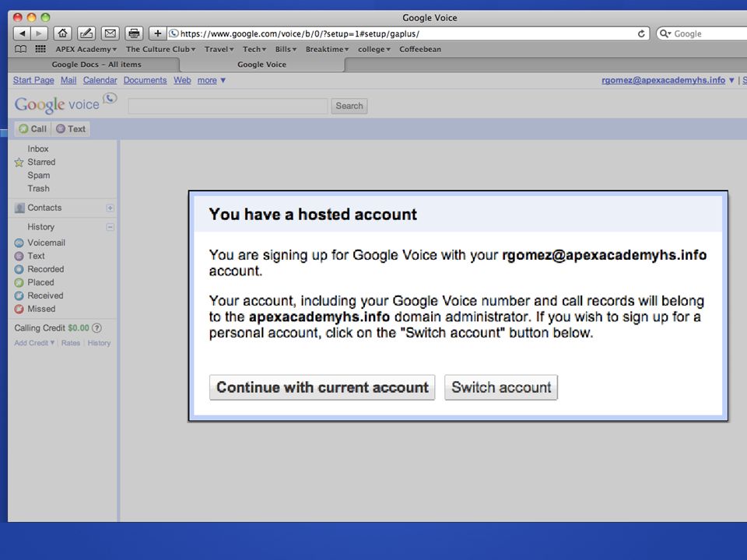This screenshot has height=560, width=747.
Task: Open the Spam folder
Action: pos(39,175)
